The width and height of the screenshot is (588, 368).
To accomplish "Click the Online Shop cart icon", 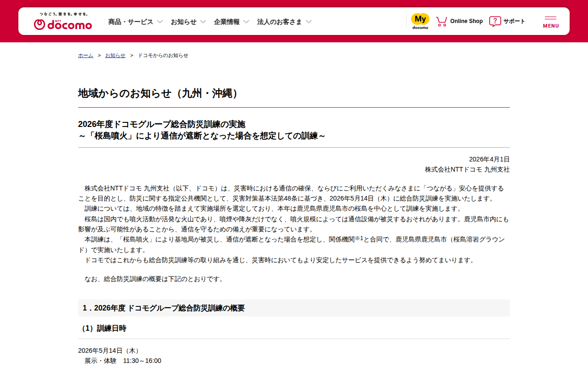I will pyautogui.click(x=441, y=21).
